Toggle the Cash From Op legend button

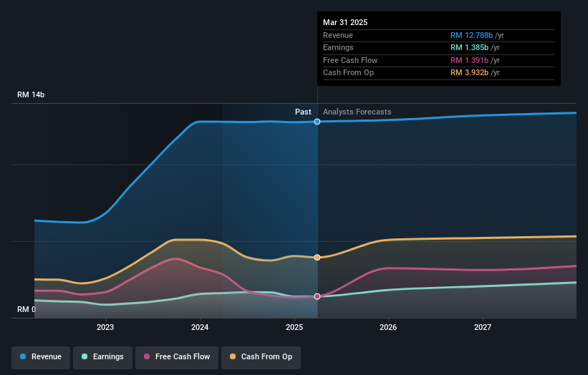261,357
